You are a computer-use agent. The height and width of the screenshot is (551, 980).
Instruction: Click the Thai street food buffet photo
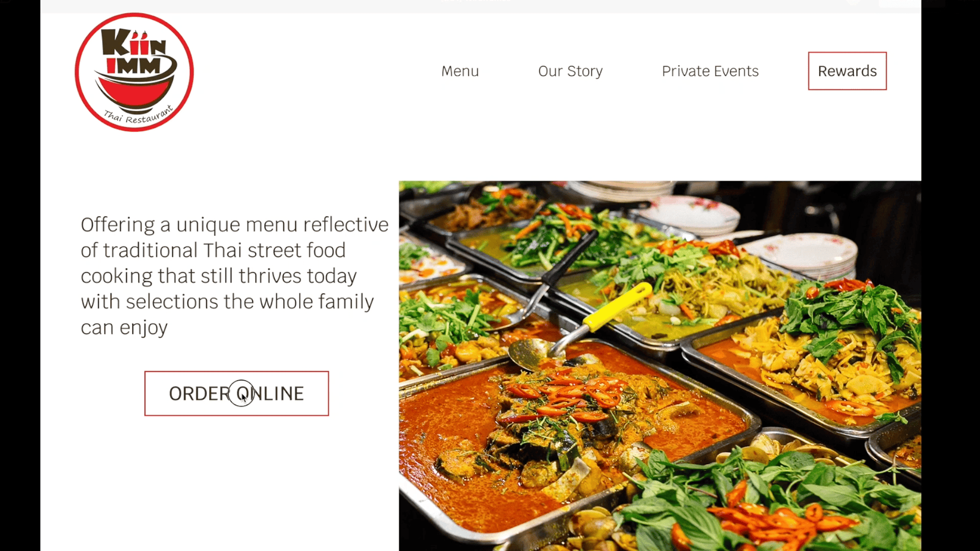point(660,365)
